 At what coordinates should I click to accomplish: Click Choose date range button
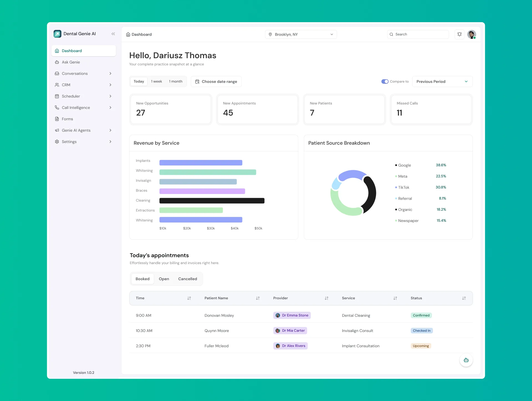(216, 81)
